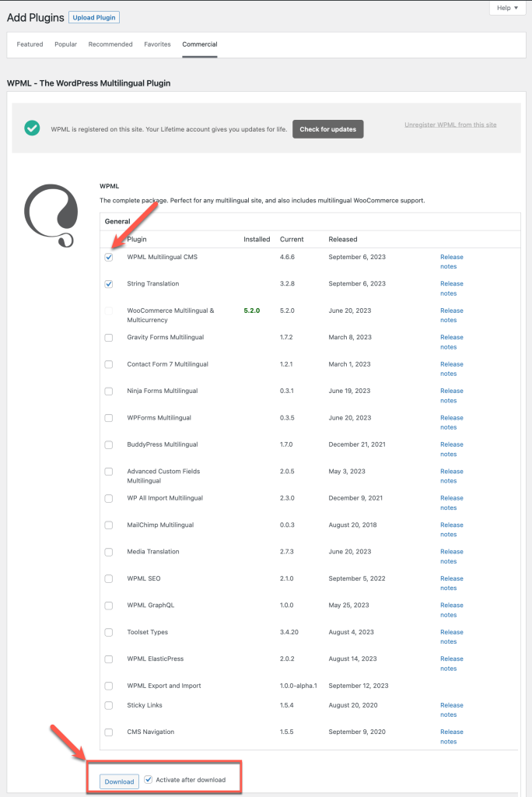Screen dimensions: 532x797
Task: Click the General section heading
Action: click(117, 222)
